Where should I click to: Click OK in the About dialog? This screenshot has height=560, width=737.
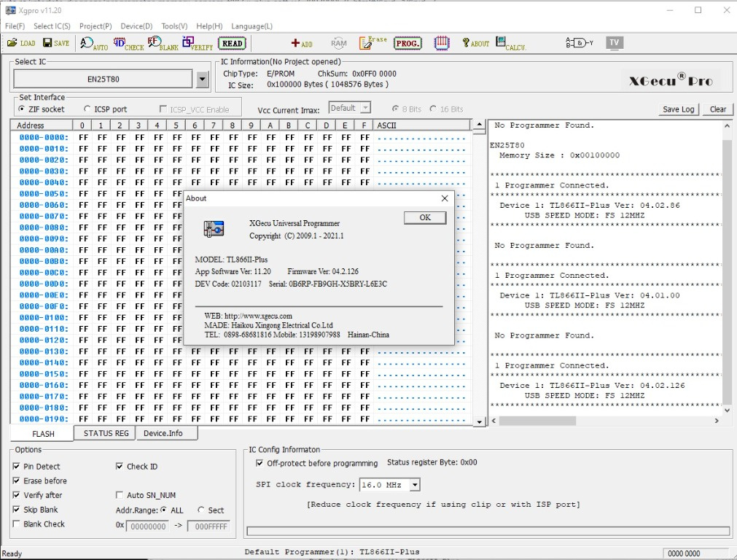pyautogui.click(x=425, y=217)
